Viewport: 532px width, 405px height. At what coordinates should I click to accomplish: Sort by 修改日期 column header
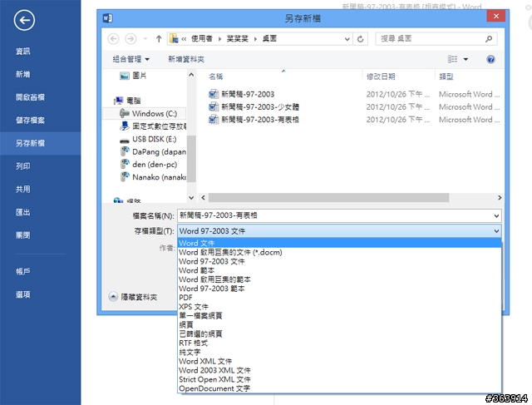point(381,77)
